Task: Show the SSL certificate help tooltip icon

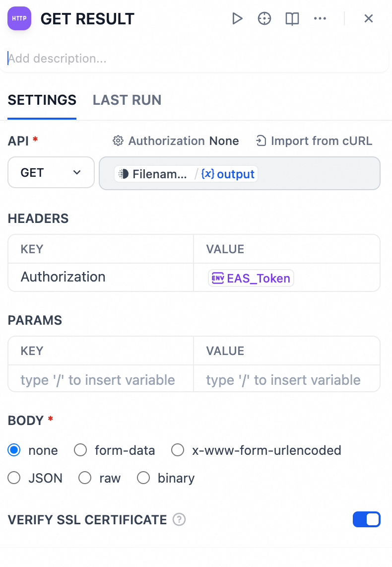Action: [x=179, y=520]
